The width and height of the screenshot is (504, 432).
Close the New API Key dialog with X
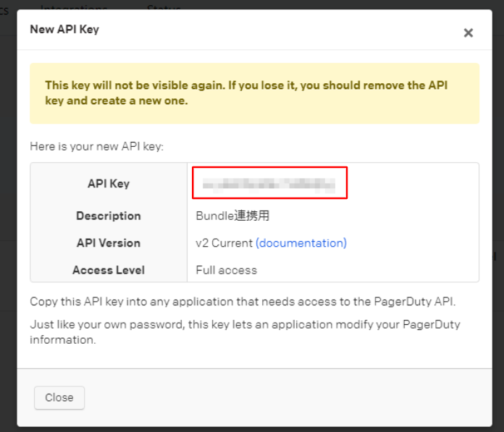click(468, 33)
